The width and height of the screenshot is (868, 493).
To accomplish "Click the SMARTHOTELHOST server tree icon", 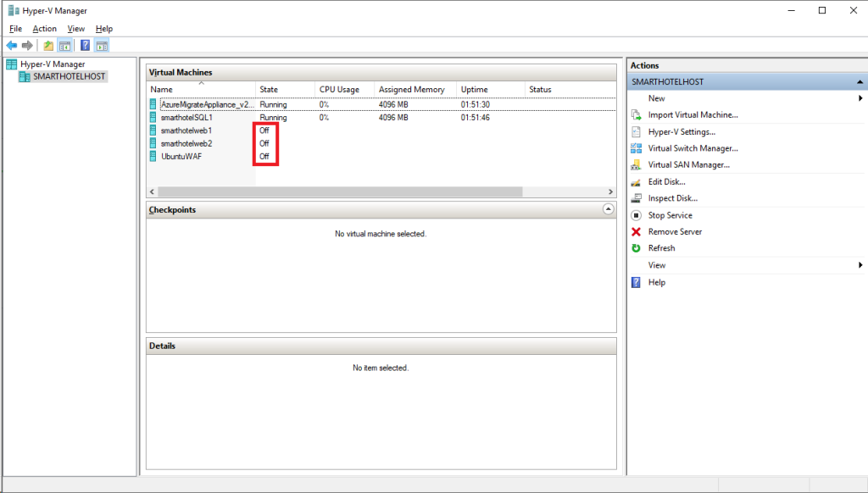I will tap(25, 76).
